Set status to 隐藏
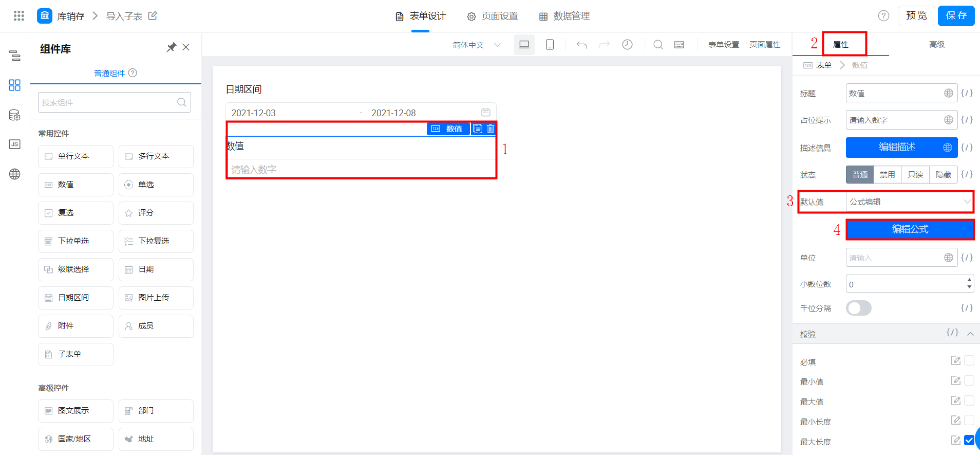Viewport: 980px width, 455px height. (x=944, y=175)
